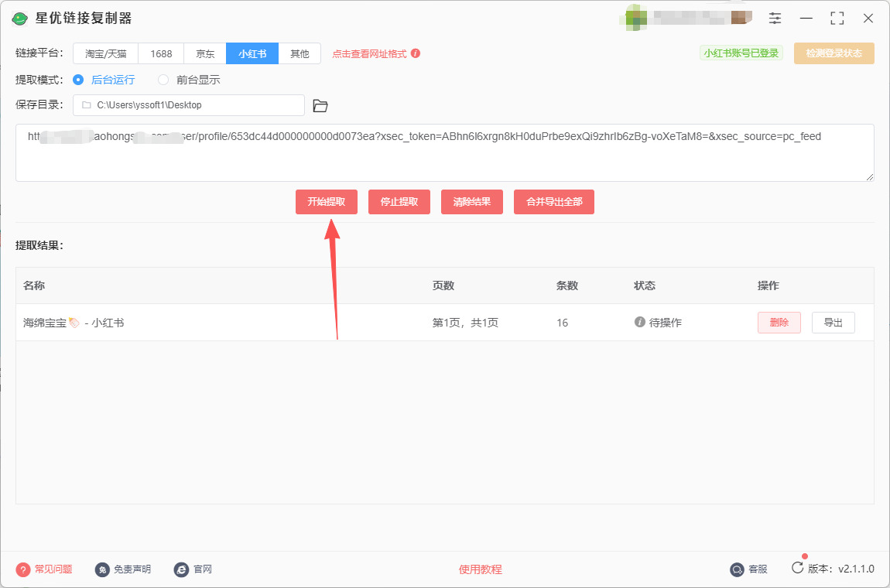Click 提取结果 heading

[x=39, y=245]
